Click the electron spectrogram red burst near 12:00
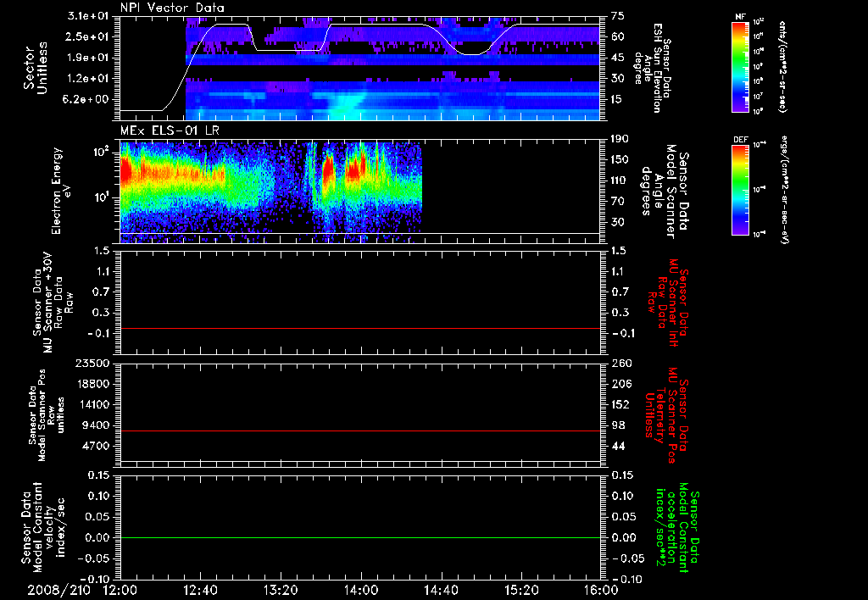The width and height of the screenshot is (868, 600). click(125, 170)
